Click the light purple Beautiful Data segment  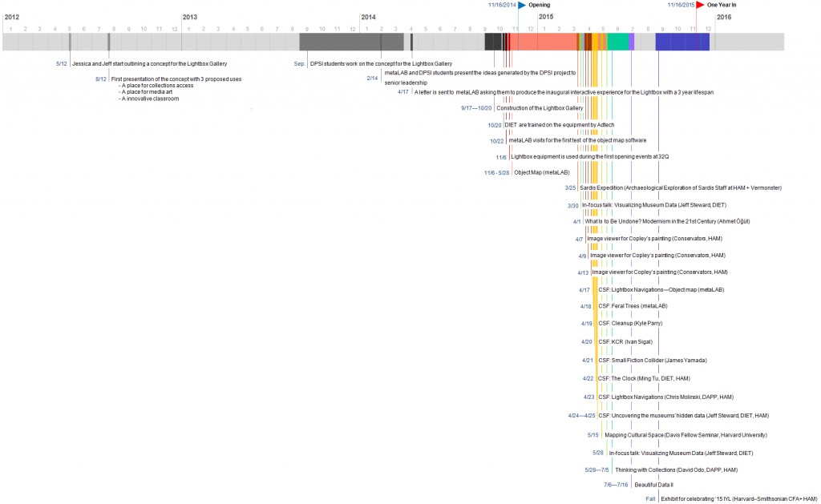click(632, 42)
